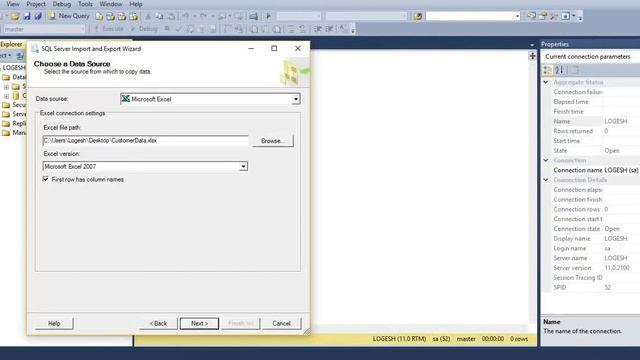
Task: Open the Project menu
Action: tap(36, 4)
